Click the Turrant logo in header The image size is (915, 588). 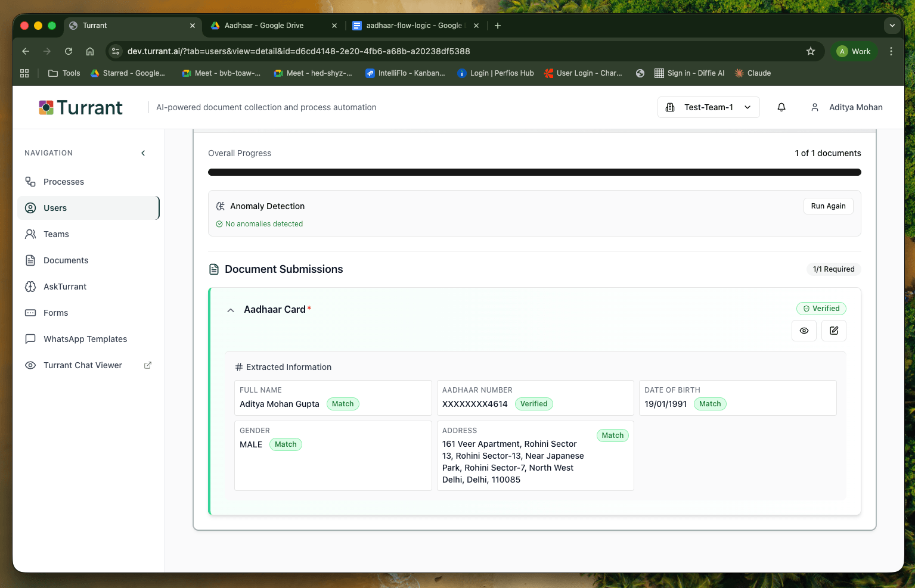coord(80,107)
